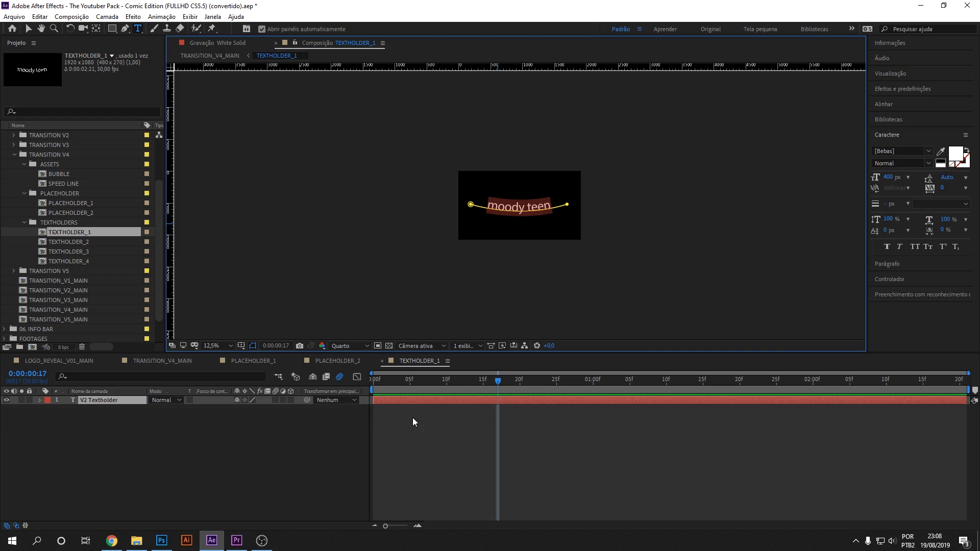Expand the TRANSITION V5 folder
This screenshot has width=980, height=551.
[x=14, y=271]
